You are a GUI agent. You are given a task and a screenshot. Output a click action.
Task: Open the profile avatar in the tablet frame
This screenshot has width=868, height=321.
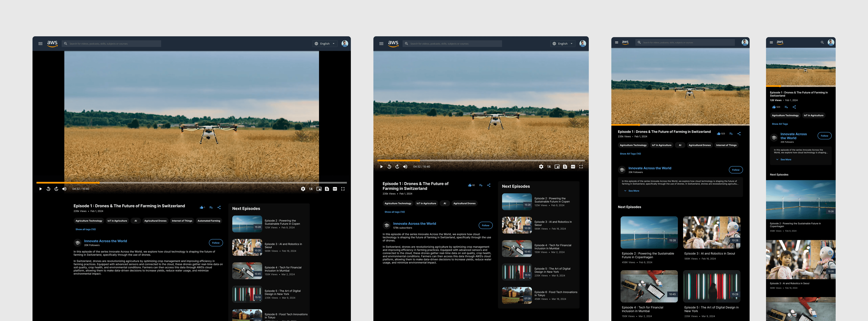coord(745,42)
